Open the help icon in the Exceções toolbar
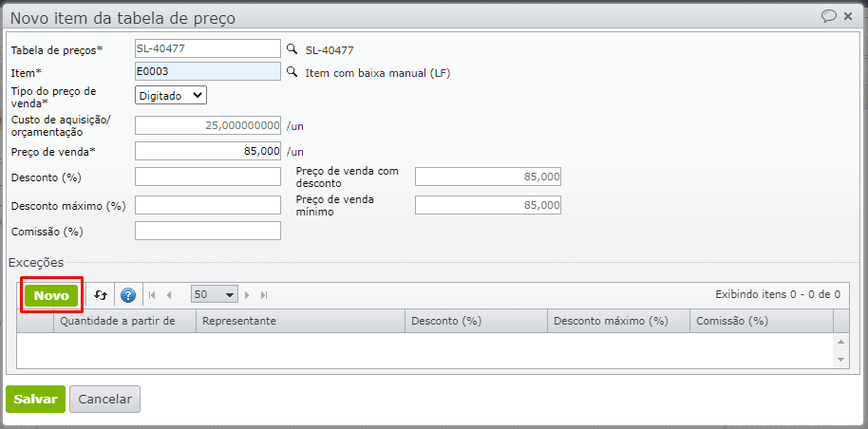Viewport: 868px width, 429px height. pos(128,295)
